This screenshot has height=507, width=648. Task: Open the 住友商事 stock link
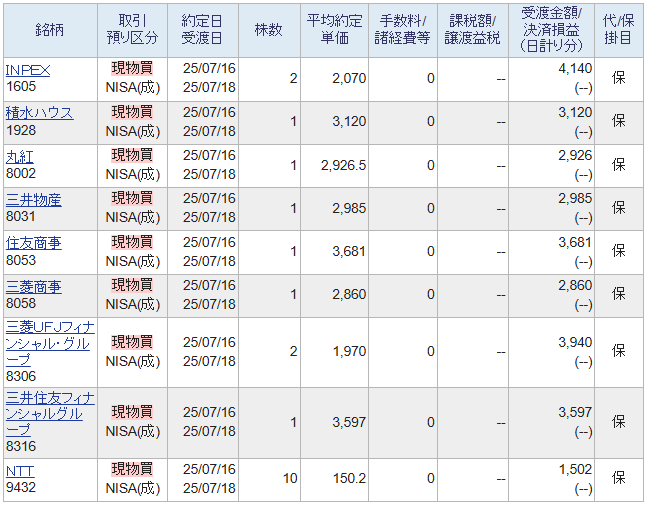[x=33, y=244]
